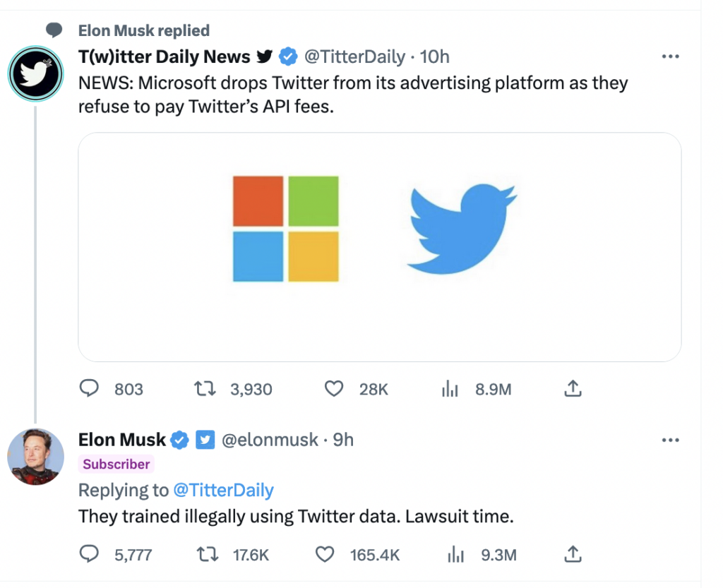Like the TitterDaily tweet with 28K likes
This screenshot has width=723, height=588.
[334, 388]
